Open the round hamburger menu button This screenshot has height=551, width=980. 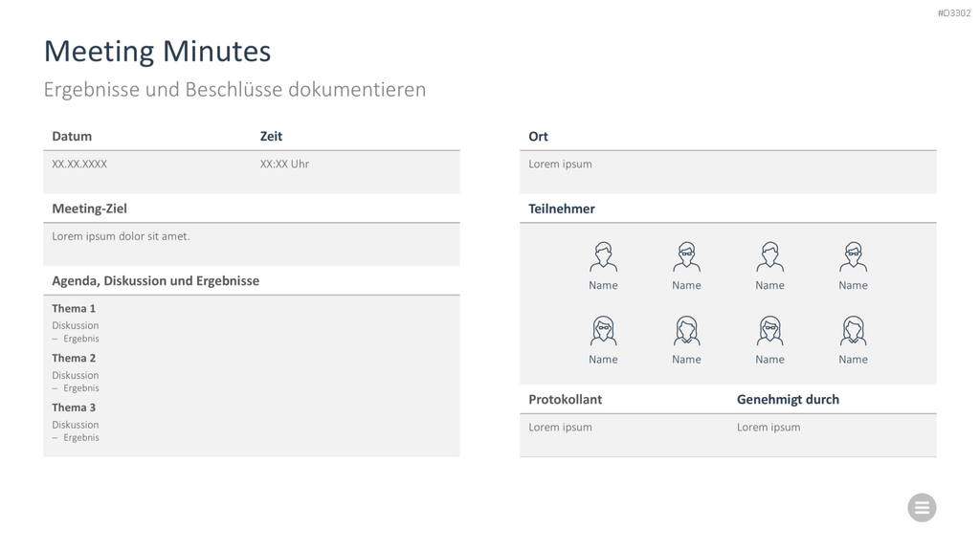point(922,507)
